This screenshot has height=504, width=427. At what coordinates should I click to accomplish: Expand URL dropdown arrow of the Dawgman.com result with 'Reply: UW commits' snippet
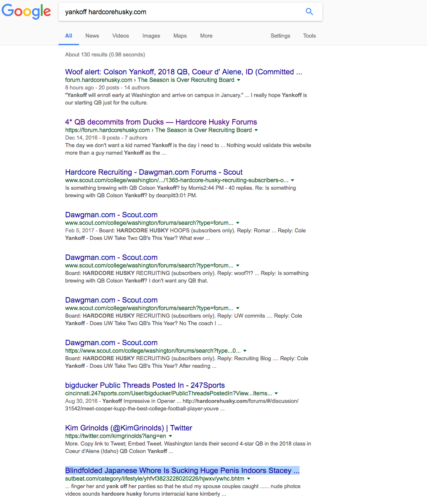(x=238, y=308)
